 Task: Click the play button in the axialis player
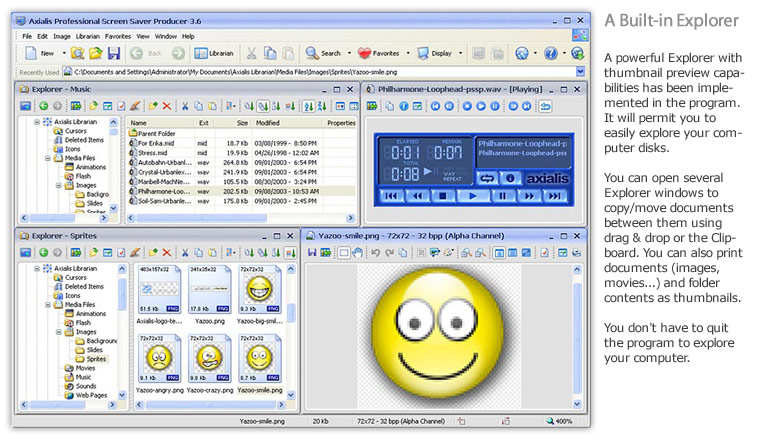473,196
